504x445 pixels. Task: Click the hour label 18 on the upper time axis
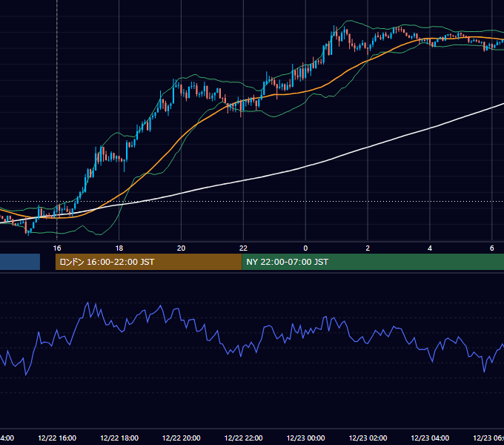coord(119,248)
